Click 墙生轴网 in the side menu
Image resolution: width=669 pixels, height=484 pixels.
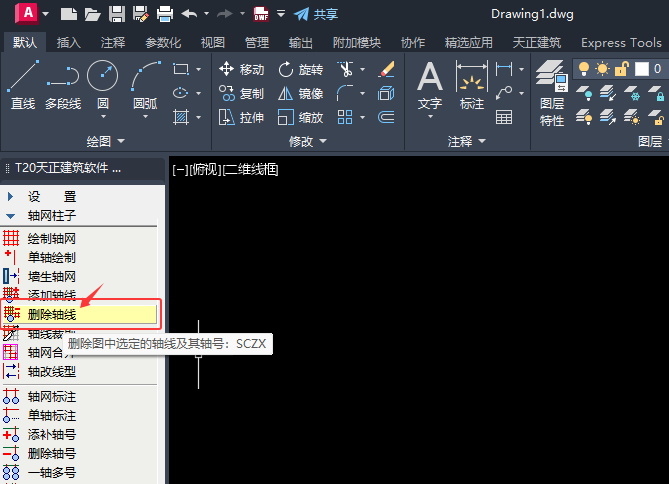pos(52,276)
